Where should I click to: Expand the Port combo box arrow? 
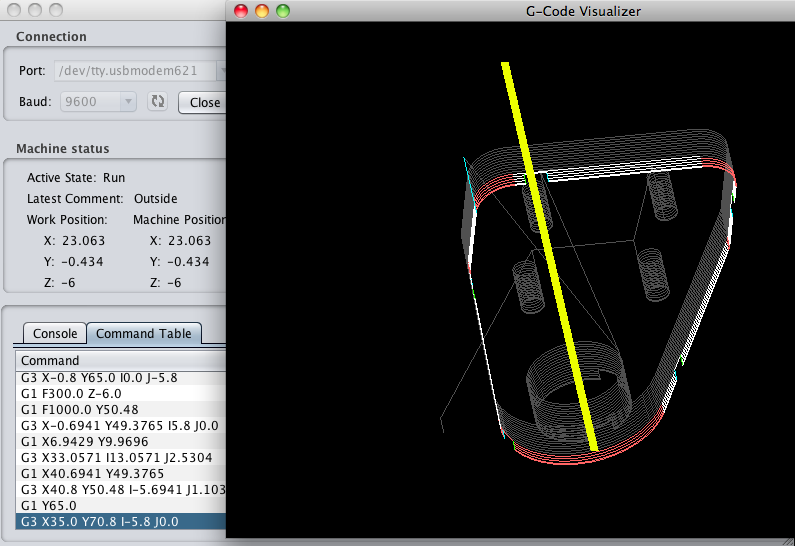tap(221, 71)
